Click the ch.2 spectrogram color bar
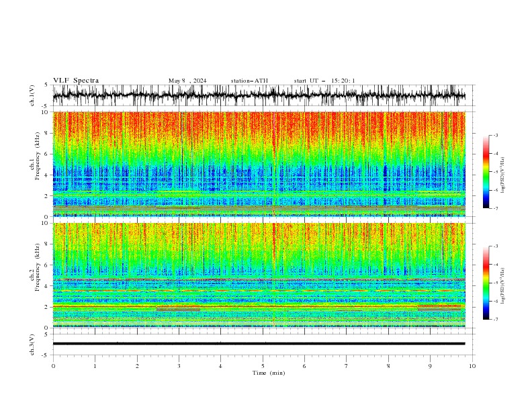The height and width of the screenshot is (411, 532). (x=486, y=283)
